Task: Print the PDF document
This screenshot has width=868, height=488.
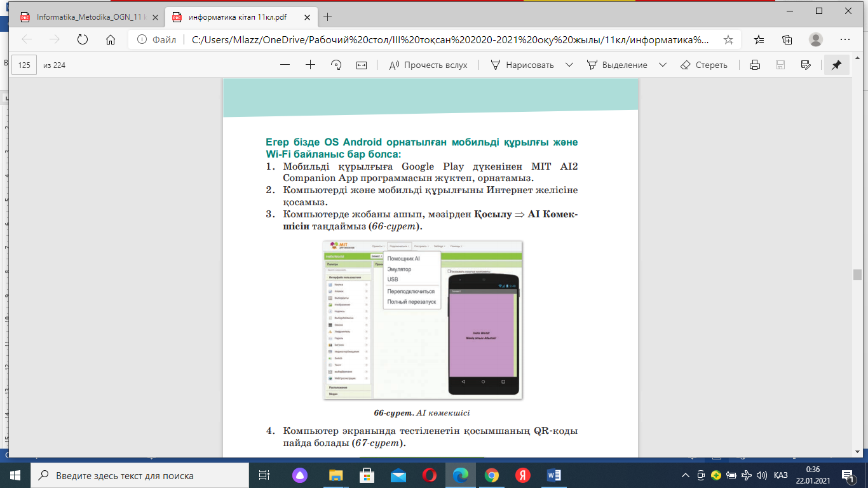Action: [755, 65]
